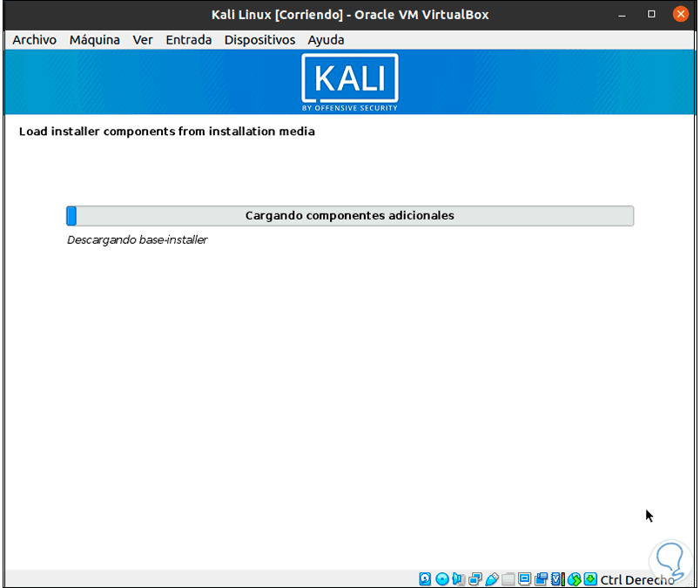Open the Ver menu
The width and height of the screenshot is (700, 588).
[x=143, y=40]
